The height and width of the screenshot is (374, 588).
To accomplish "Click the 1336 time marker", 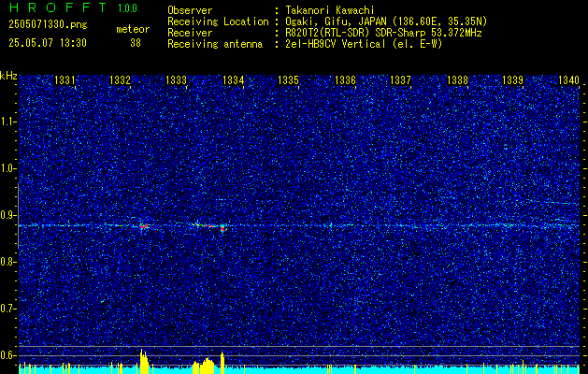I will [x=345, y=80].
